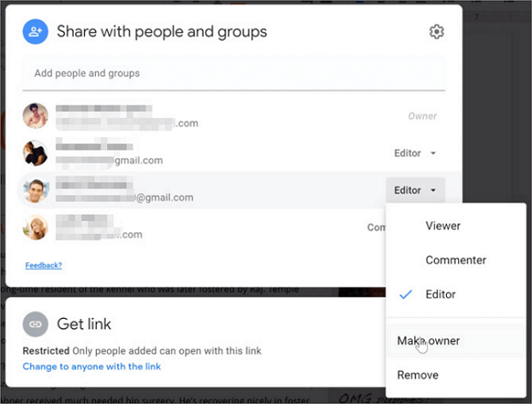The image size is (532, 404).
Task: Click the Add people and groups field
Action: (x=233, y=74)
